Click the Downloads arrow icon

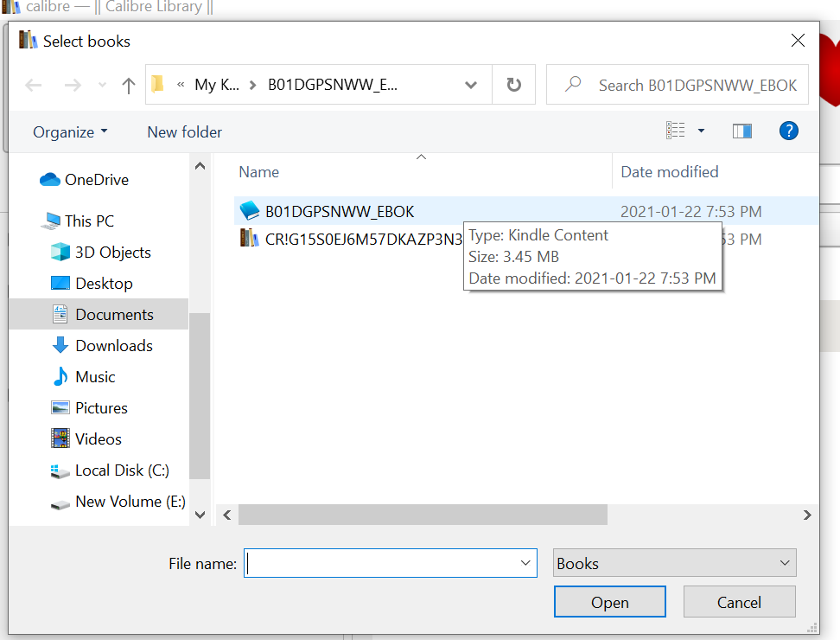[x=60, y=345]
